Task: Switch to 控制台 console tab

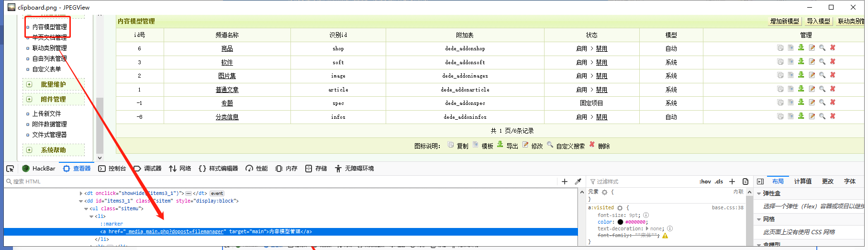Action: click(x=112, y=169)
